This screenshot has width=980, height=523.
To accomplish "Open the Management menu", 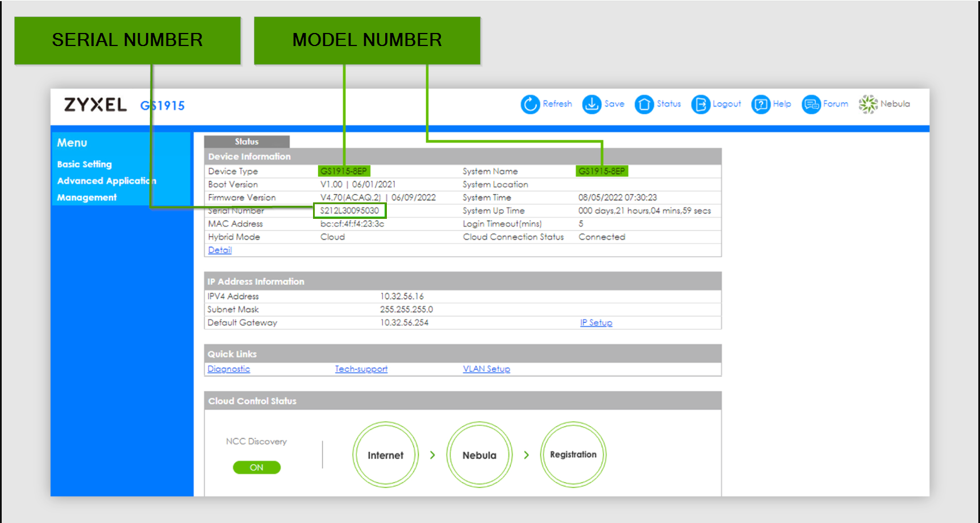I will [87, 197].
